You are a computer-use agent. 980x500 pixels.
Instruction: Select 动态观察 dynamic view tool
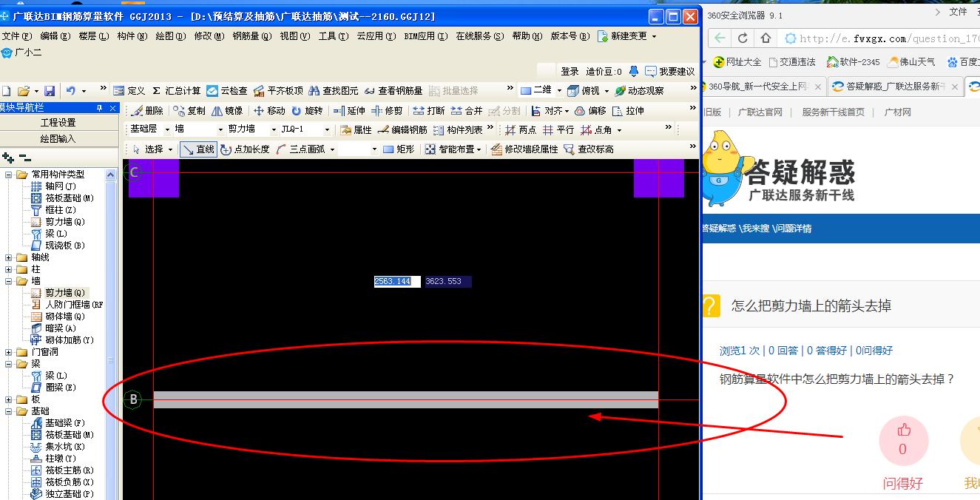(639, 91)
